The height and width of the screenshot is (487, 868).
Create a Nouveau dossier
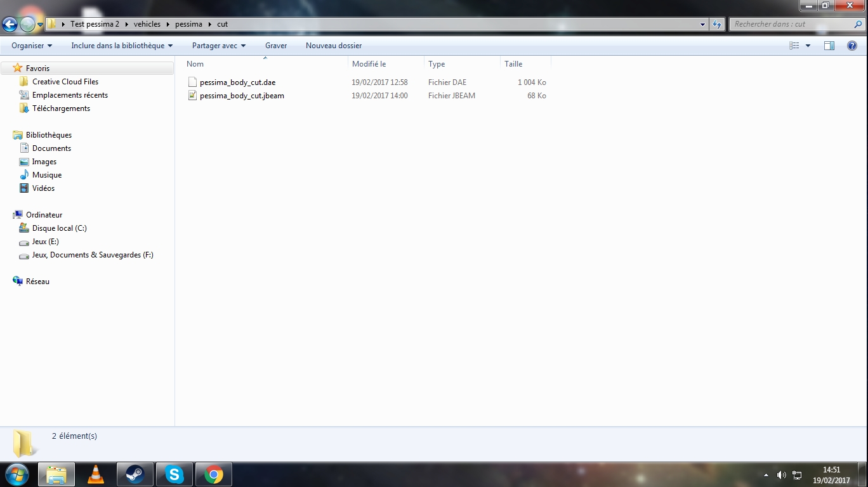coord(334,46)
